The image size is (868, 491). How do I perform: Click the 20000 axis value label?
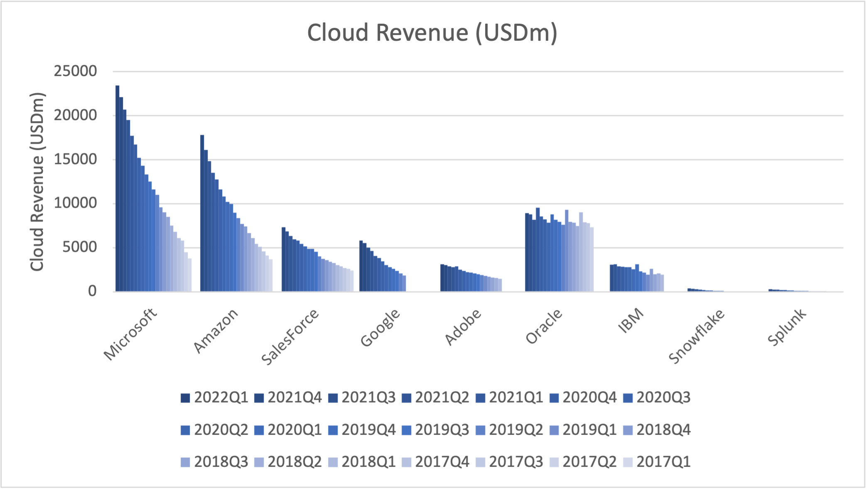pyautogui.click(x=75, y=115)
